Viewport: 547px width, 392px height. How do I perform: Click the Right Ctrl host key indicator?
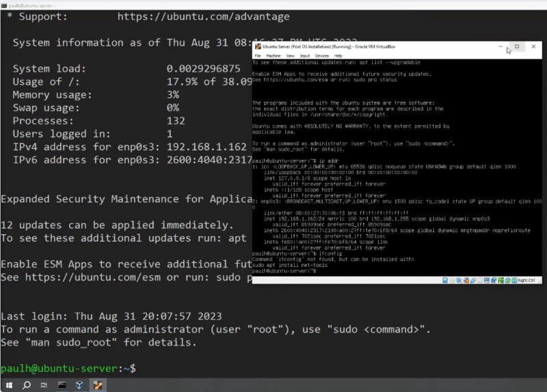click(x=526, y=280)
